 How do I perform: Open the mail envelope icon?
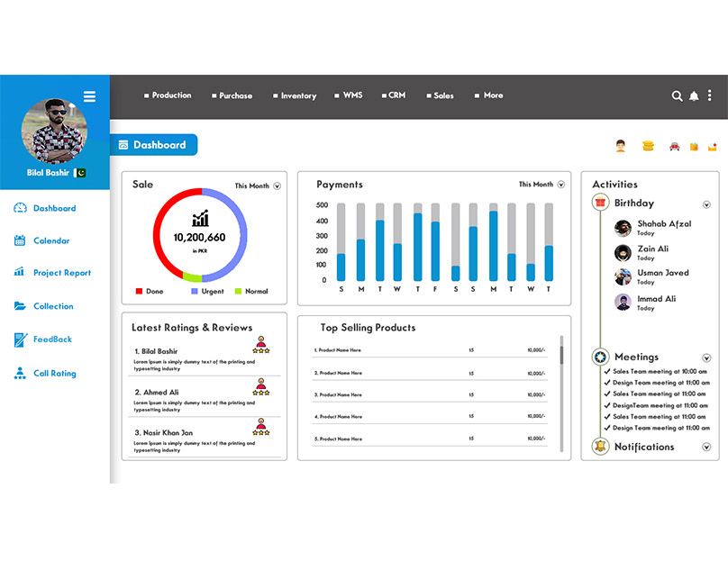point(713,146)
